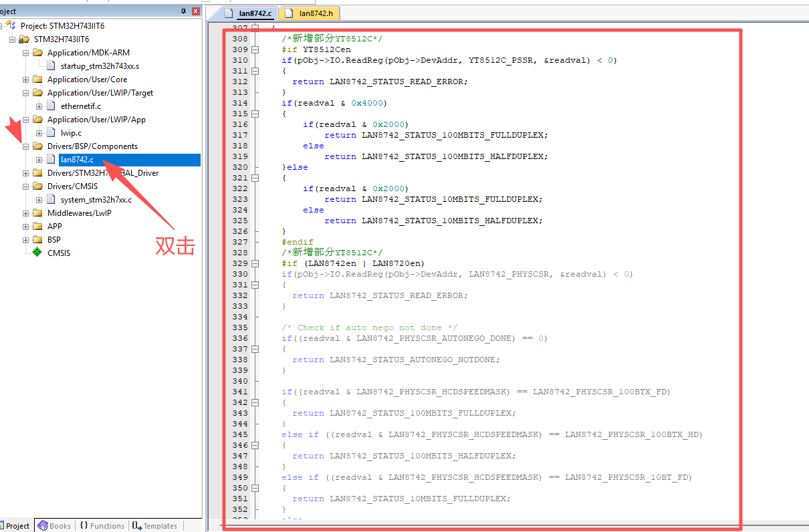The height and width of the screenshot is (532, 809).
Task: Click the Middlewares/LwIP folder icon
Action: click(37, 213)
